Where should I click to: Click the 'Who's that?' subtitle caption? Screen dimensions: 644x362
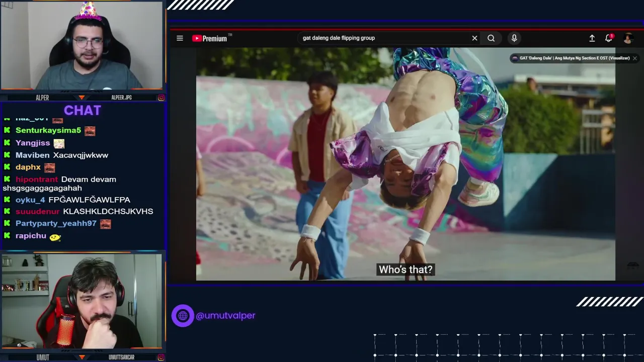[x=406, y=270]
